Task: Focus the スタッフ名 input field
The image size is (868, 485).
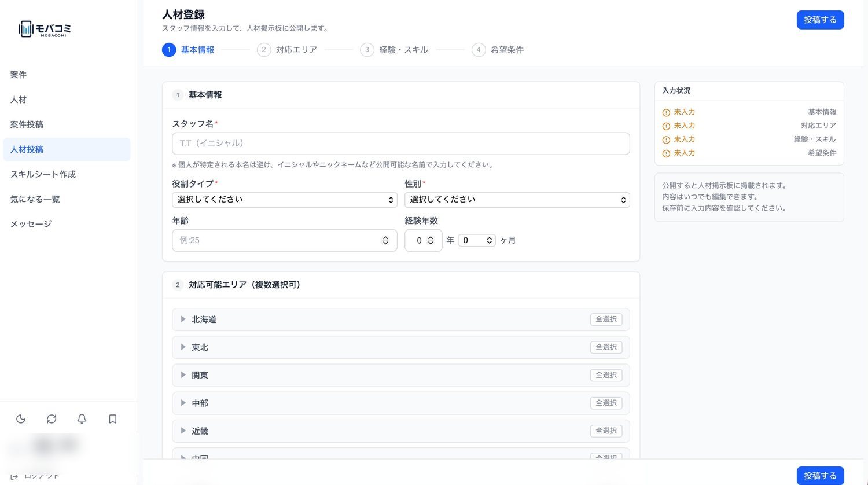Action: pos(401,144)
